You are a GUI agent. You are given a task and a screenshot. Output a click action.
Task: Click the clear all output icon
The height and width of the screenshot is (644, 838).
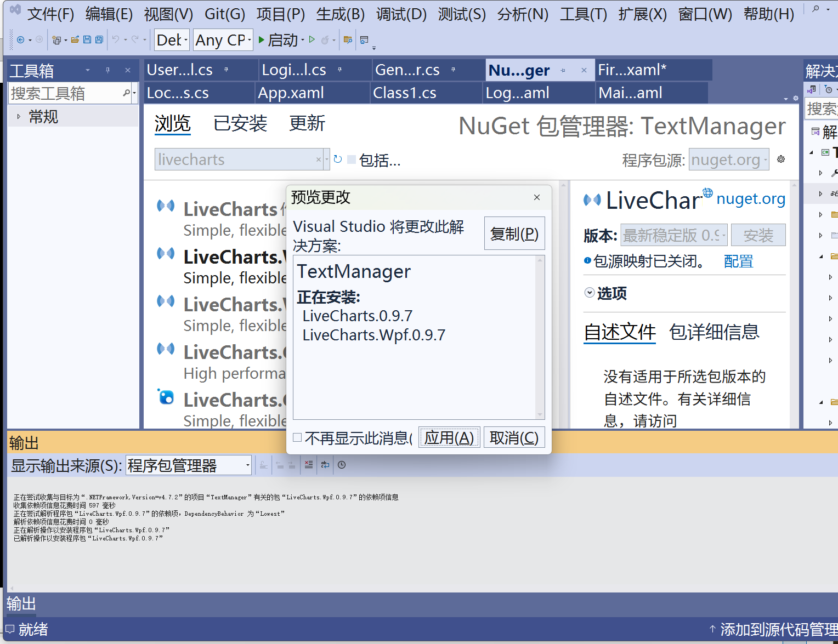[x=309, y=465]
